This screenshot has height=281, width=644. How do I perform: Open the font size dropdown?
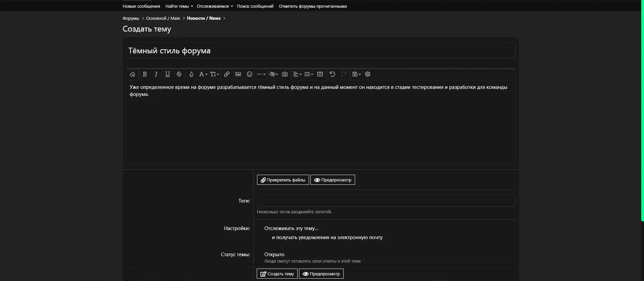(x=214, y=74)
